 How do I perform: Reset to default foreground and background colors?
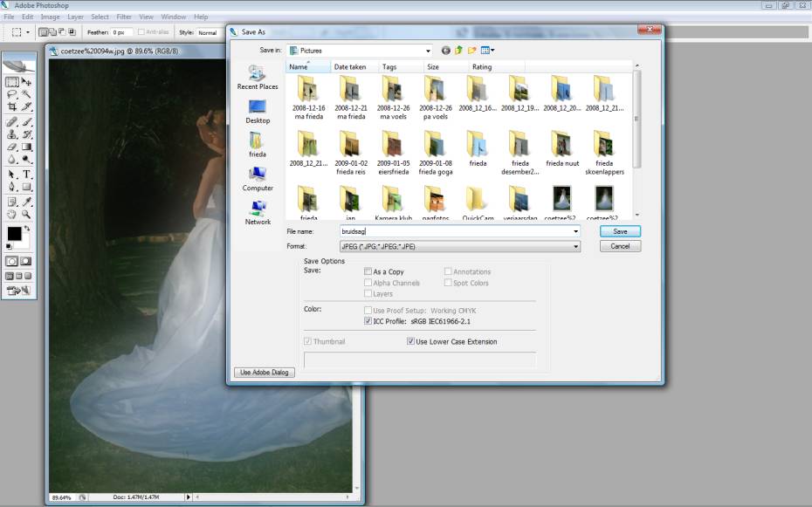9,247
